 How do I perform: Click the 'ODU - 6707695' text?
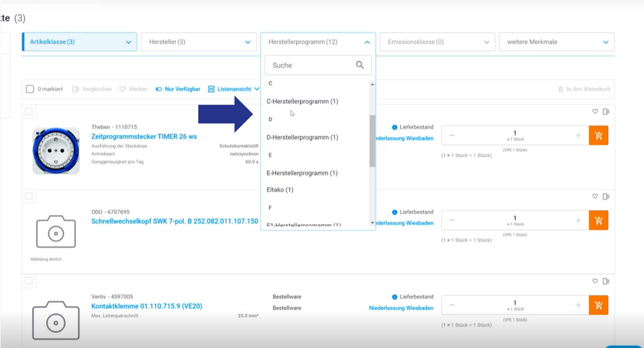(x=110, y=212)
